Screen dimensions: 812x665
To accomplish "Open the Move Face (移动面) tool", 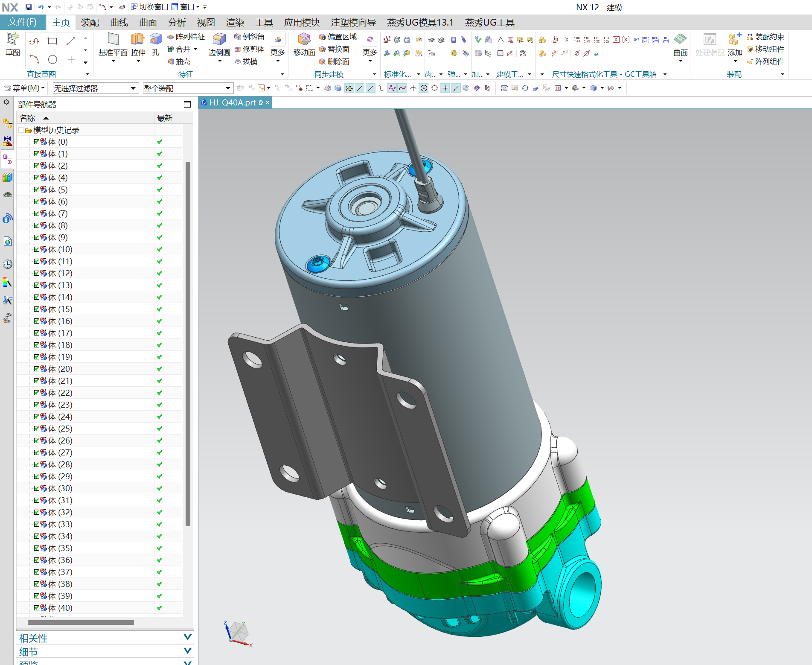I will click(304, 39).
